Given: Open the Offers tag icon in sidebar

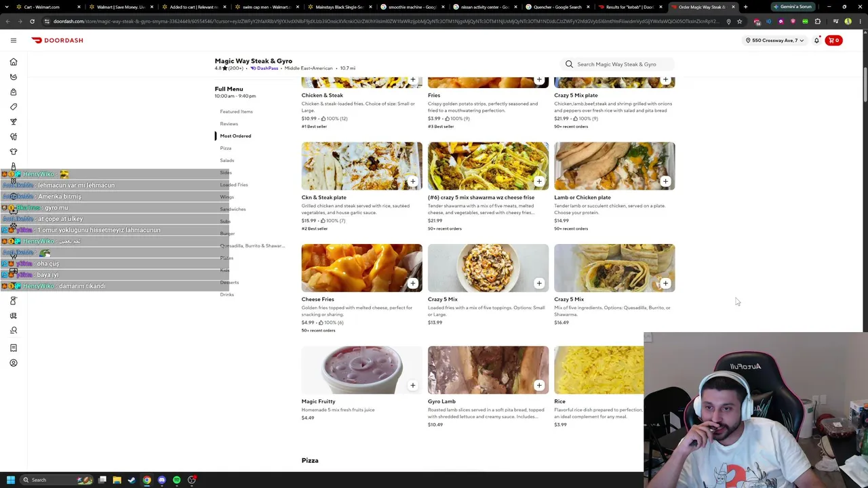Looking at the screenshot, I should tap(13, 106).
